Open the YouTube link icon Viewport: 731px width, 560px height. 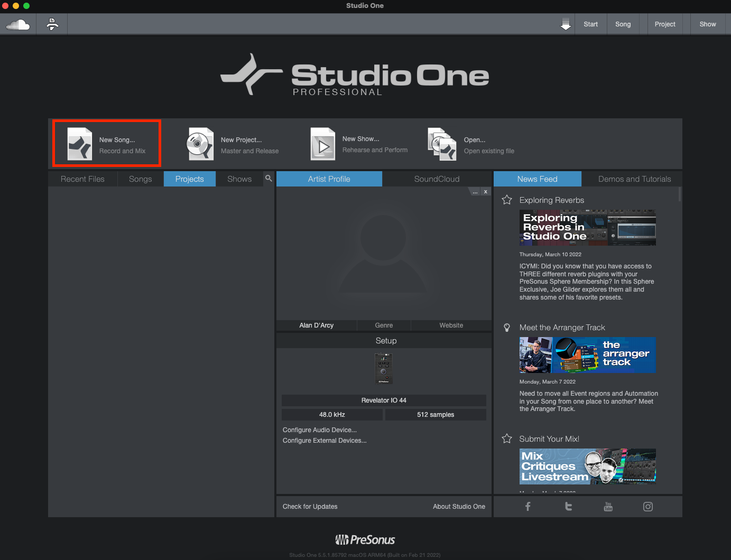pos(608,507)
